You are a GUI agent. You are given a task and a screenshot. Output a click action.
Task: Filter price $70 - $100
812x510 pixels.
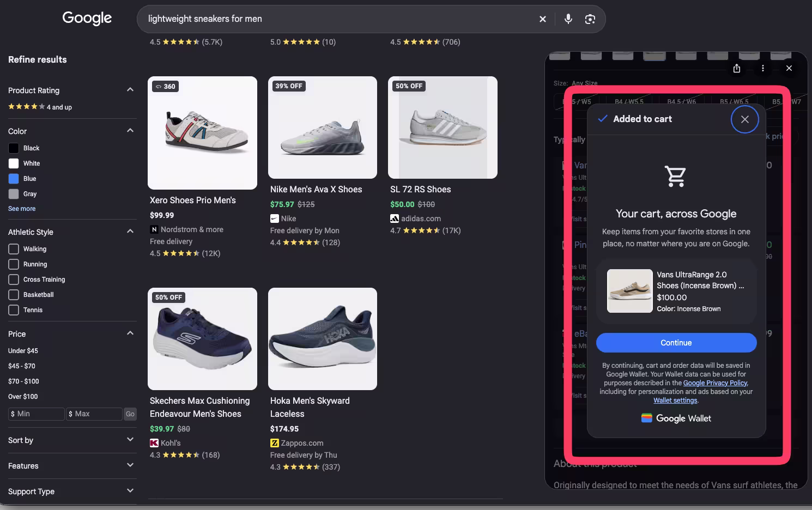coord(23,381)
